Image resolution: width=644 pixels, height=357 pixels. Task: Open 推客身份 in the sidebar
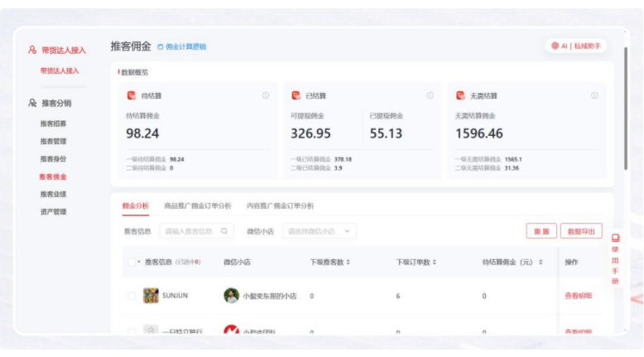tap(53, 158)
